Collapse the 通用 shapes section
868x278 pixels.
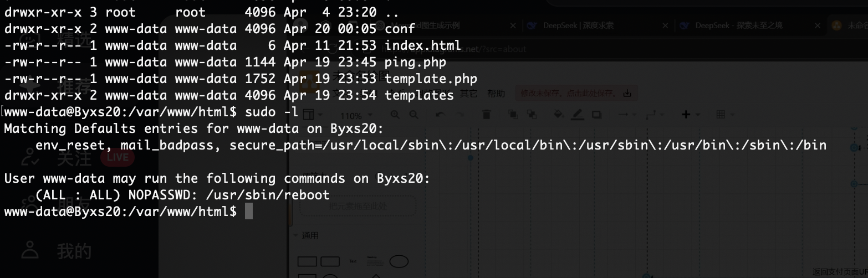pyautogui.click(x=306, y=235)
